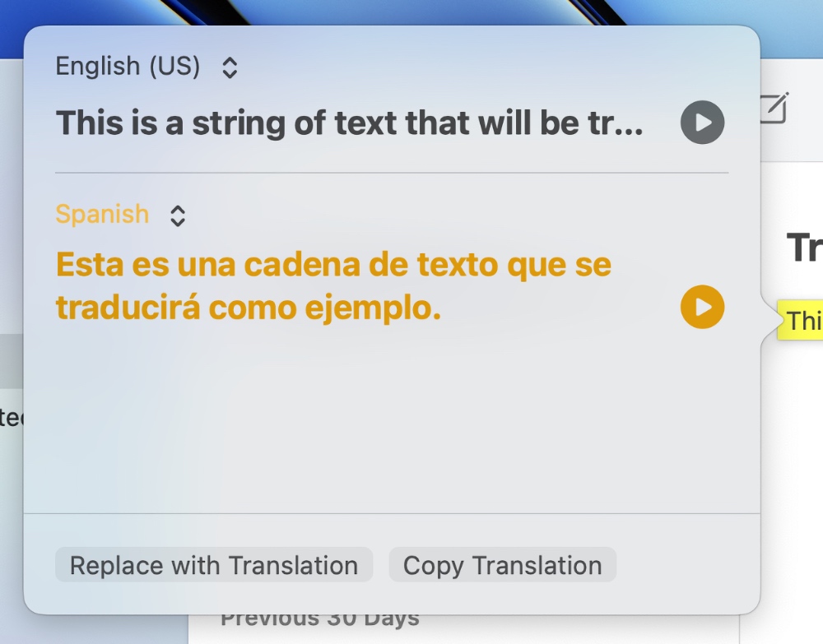
Task: Click the orange Spanish translated sentence
Action: pos(333,287)
